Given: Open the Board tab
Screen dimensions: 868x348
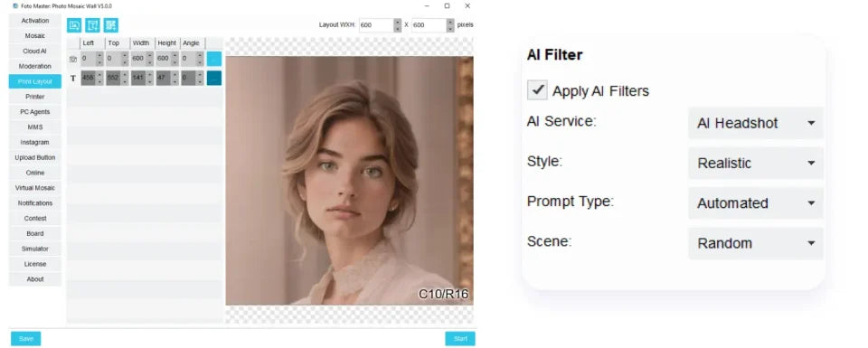Looking at the screenshot, I should (35, 233).
